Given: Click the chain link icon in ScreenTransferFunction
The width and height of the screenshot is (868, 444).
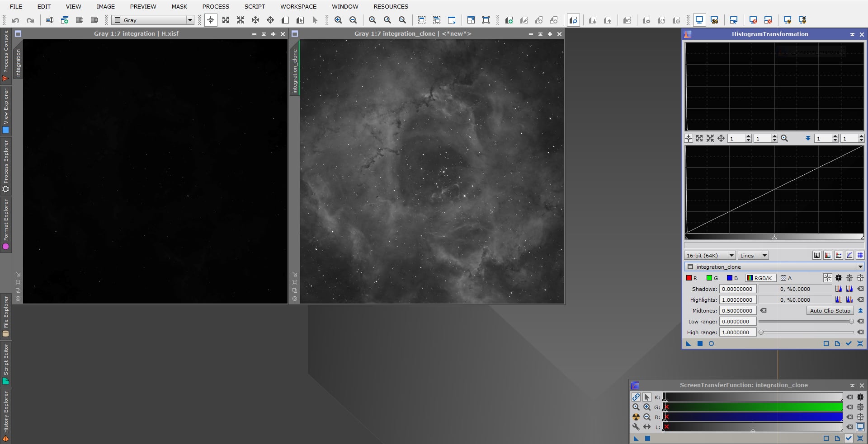Looking at the screenshot, I should coord(636,397).
